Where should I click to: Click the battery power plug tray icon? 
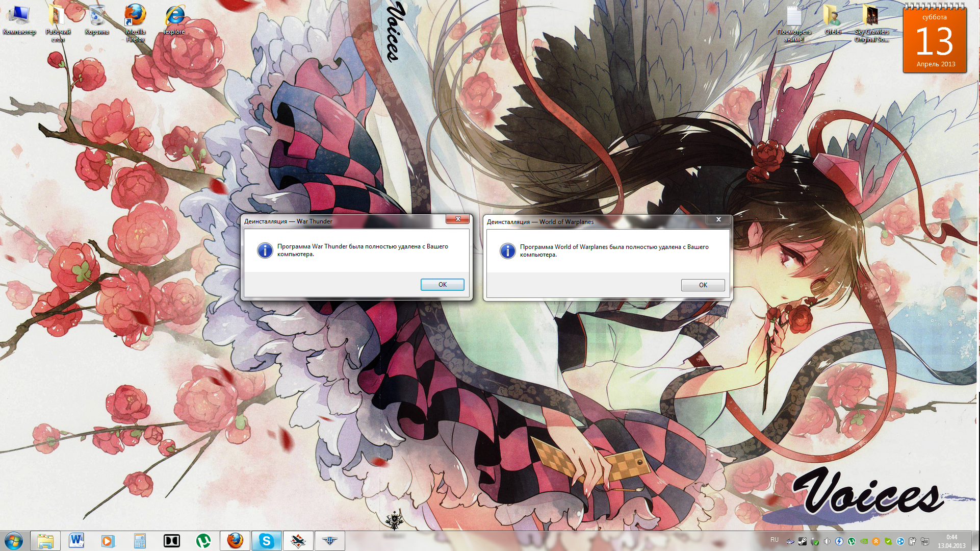[913, 541]
